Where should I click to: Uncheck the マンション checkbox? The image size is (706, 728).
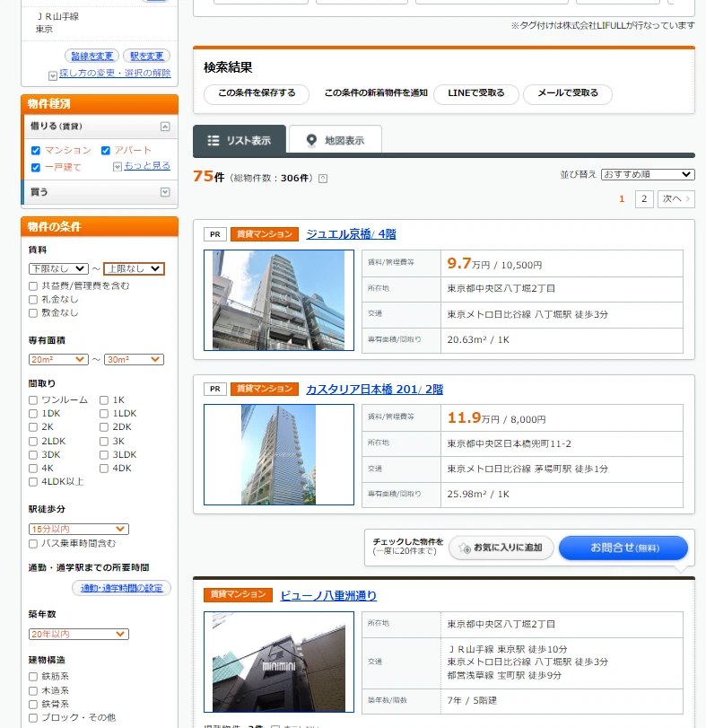36,151
